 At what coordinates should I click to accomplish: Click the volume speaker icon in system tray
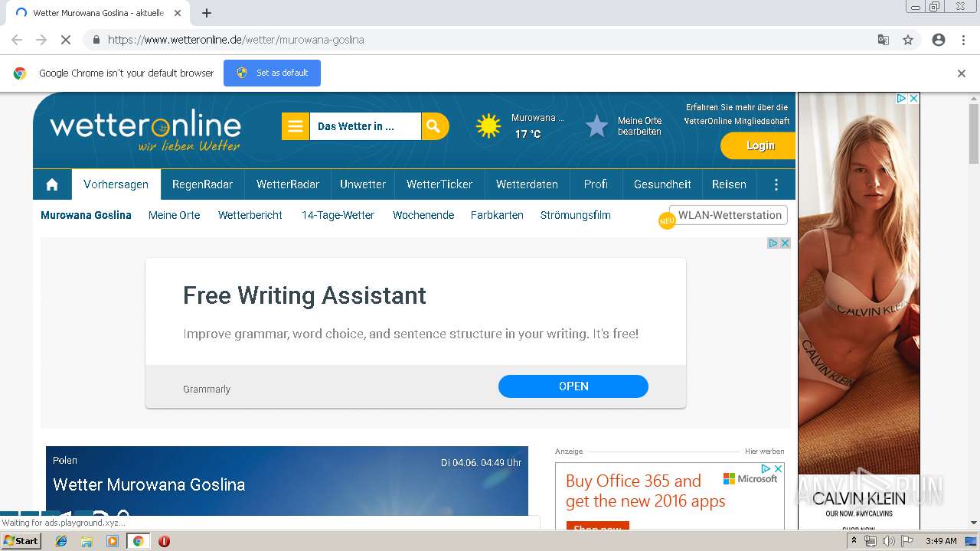click(x=888, y=541)
